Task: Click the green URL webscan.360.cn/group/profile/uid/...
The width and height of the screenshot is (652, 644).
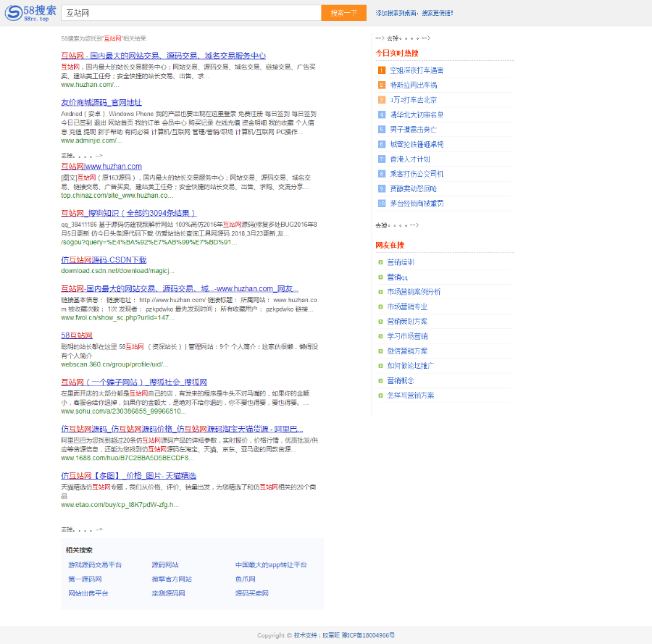Action: pyautogui.click(x=114, y=364)
